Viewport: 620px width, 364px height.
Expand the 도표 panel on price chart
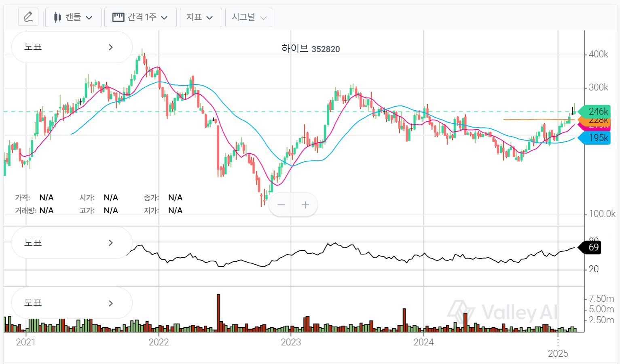click(72, 47)
